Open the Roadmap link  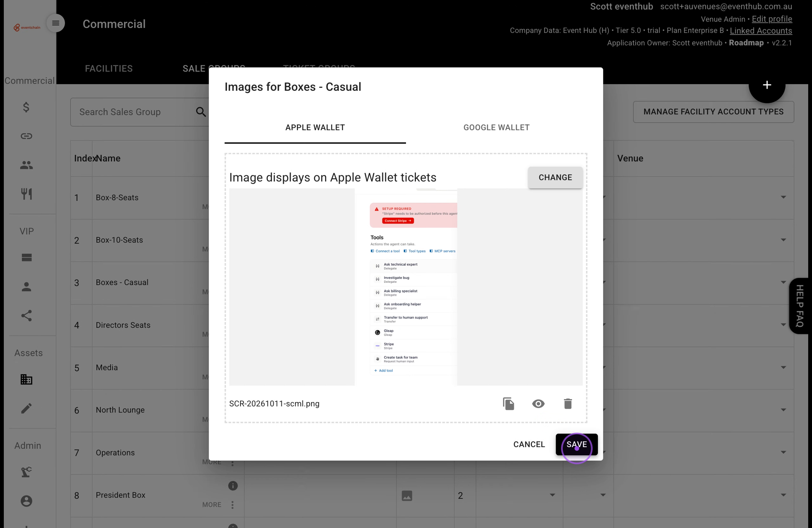click(x=746, y=43)
